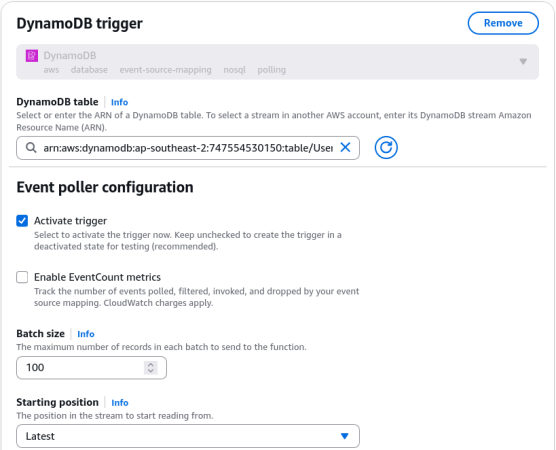Click the Enable EventCount metrics label

pyautogui.click(x=97, y=277)
